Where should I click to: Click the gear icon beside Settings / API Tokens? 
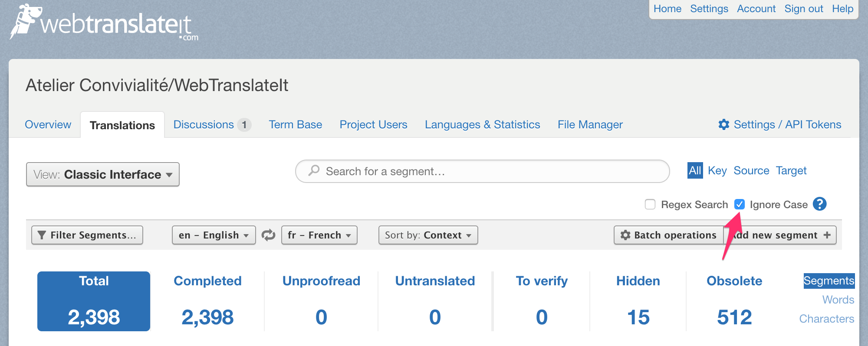click(x=723, y=124)
